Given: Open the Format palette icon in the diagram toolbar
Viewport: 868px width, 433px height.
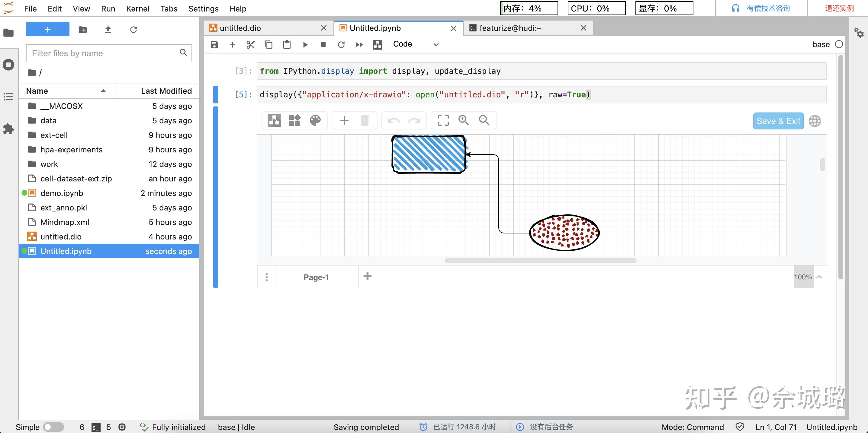Looking at the screenshot, I should point(315,120).
